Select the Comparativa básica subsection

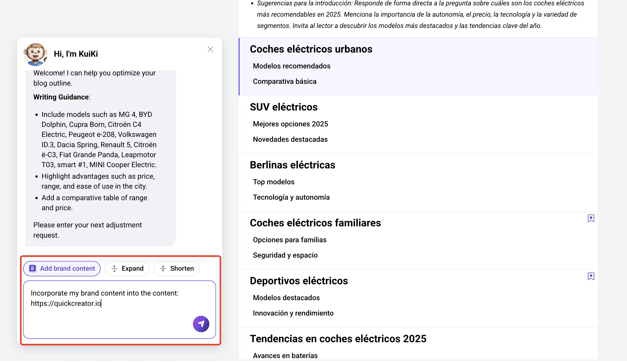pos(285,81)
